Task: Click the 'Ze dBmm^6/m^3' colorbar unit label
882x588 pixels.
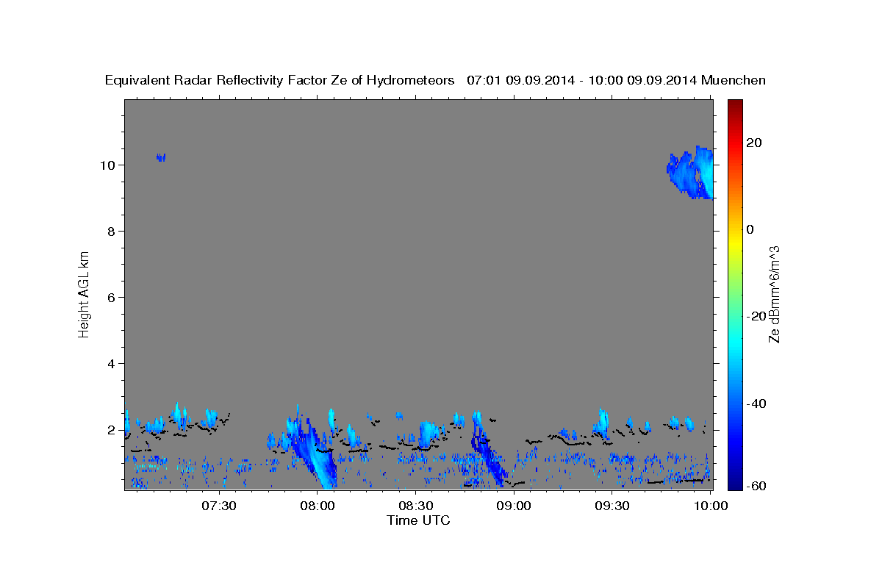Action: [x=774, y=293]
